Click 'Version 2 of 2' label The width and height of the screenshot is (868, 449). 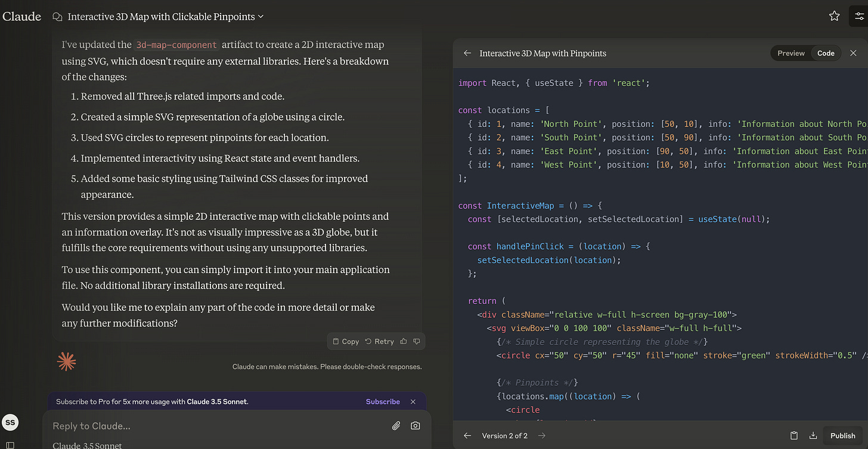click(504, 436)
